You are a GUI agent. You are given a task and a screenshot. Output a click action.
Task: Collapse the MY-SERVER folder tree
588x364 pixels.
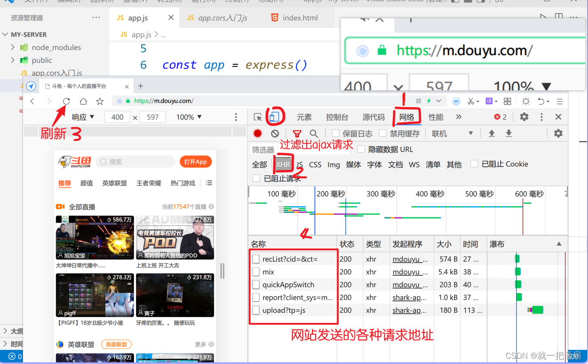pyautogui.click(x=5, y=35)
